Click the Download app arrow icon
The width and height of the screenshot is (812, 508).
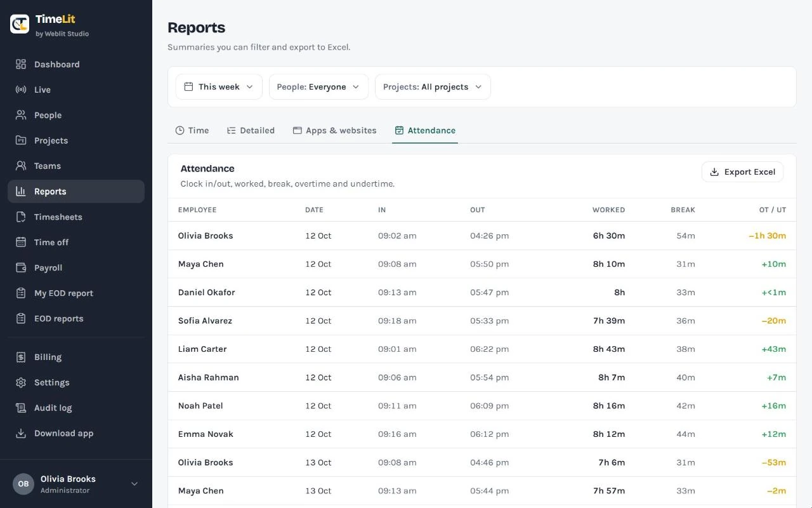pyautogui.click(x=21, y=433)
